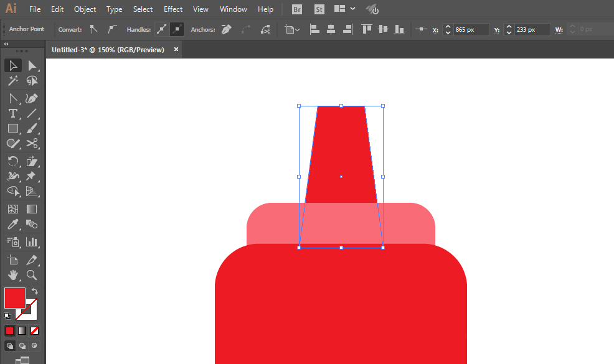Image resolution: width=614 pixels, height=364 pixels.
Task: Click the Direct Selection tool
Action: (x=32, y=65)
